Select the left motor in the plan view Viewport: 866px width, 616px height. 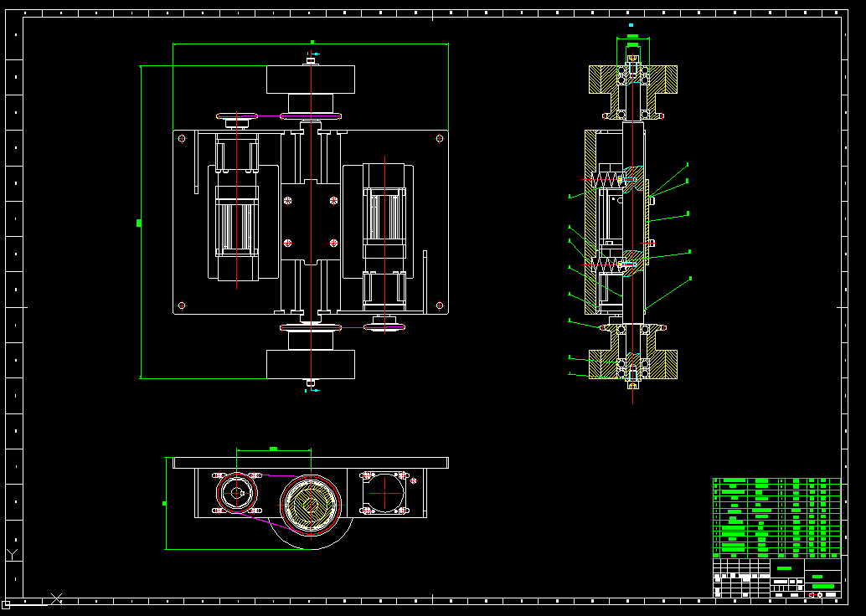tap(237, 208)
